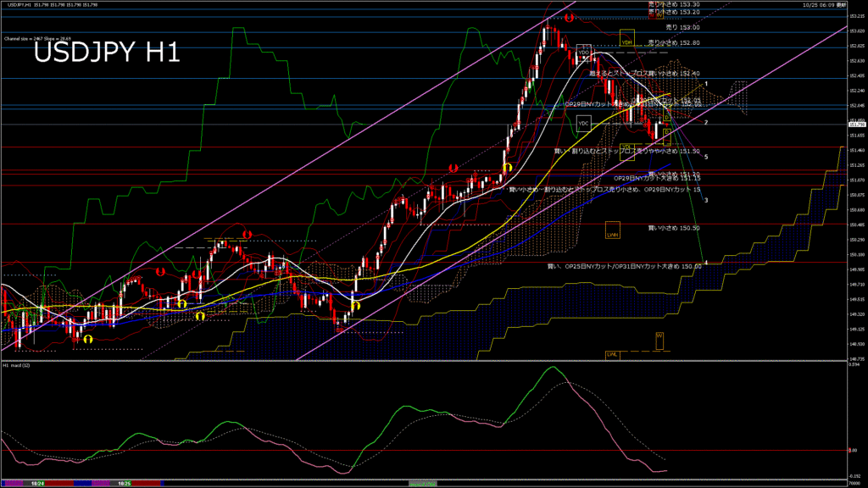Click the "売り 153.00" order label
The height and width of the screenshot is (488, 868).
[x=682, y=27]
